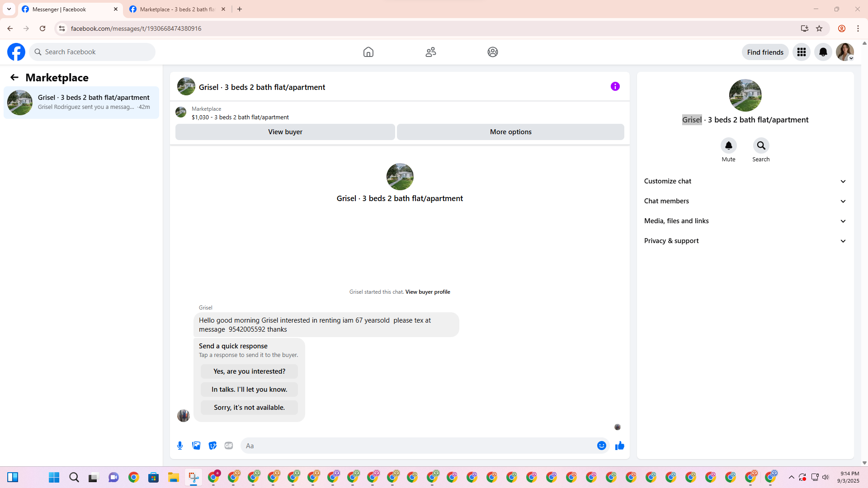This screenshot has height=488, width=868.
Task: Close the Marketplace browser tab
Action: pos(223,9)
